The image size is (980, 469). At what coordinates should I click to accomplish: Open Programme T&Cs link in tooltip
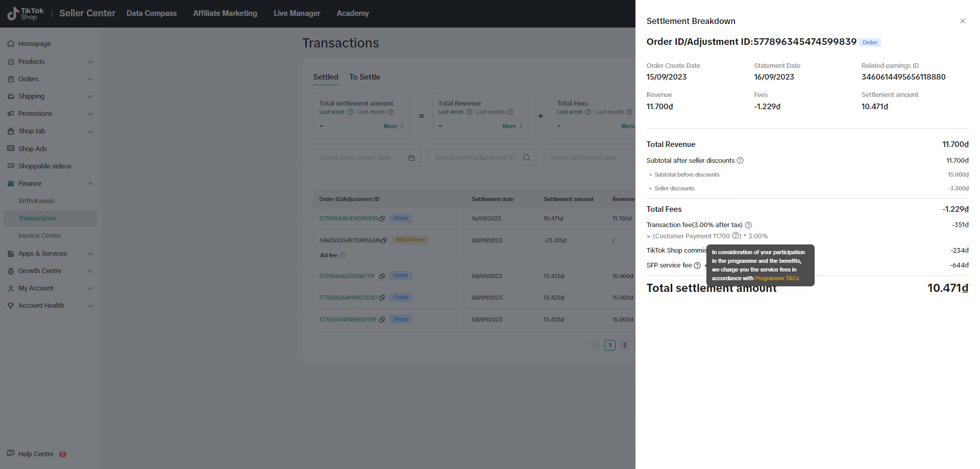(777, 279)
